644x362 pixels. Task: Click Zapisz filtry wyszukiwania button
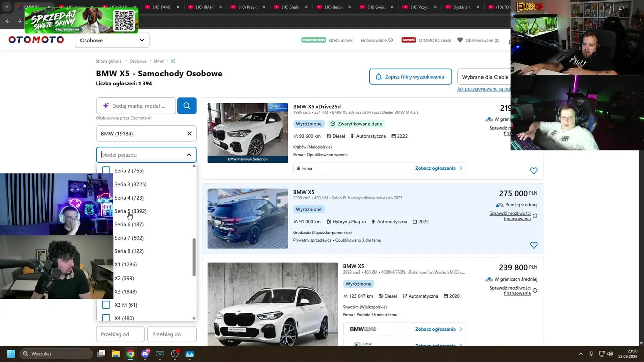click(x=411, y=77)
